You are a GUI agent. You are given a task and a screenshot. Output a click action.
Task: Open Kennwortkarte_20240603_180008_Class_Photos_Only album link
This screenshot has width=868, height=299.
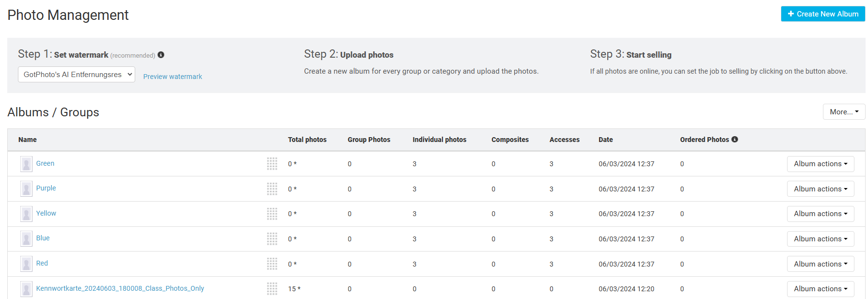tap(120, 288)
